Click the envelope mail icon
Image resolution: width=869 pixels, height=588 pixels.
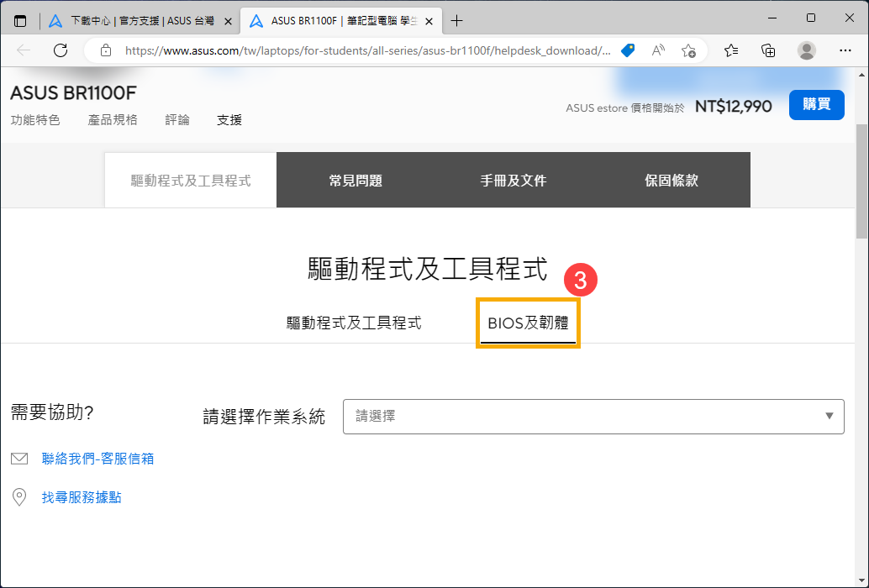pos(19,459)
